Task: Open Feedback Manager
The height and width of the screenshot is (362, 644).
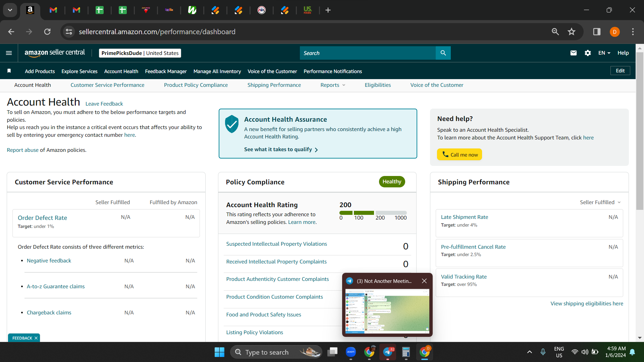Action: tap(166, 71)
